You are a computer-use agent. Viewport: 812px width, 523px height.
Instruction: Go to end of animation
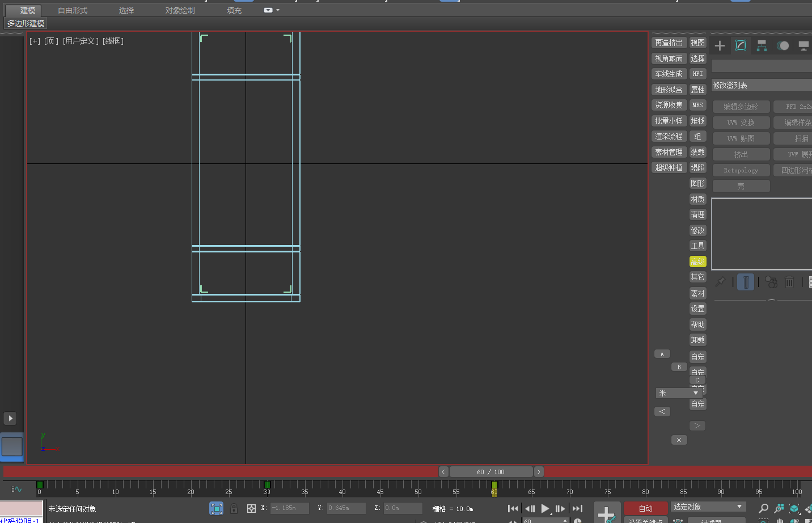577,509
